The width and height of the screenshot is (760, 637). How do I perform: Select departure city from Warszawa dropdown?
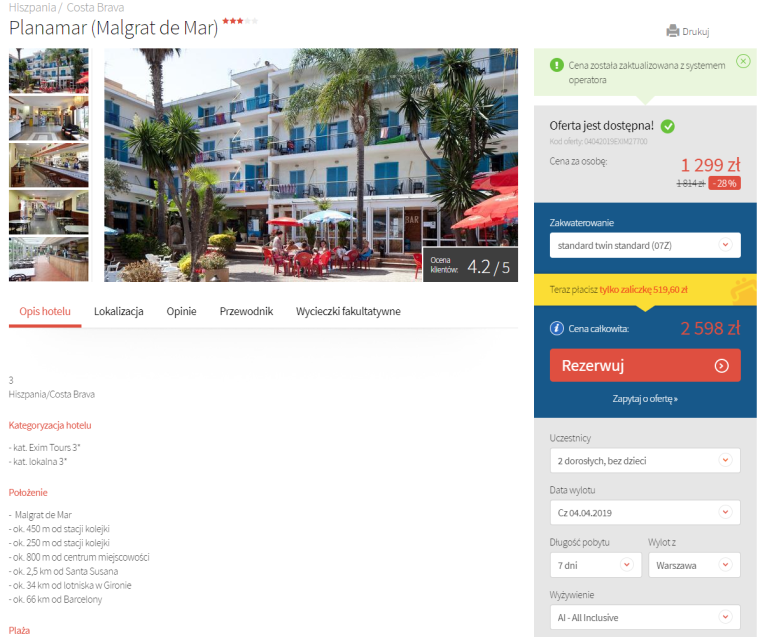point(695,565)
